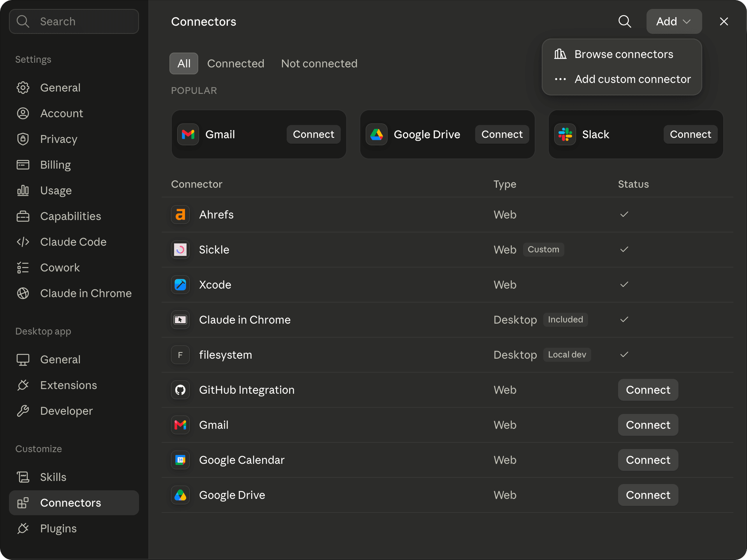Open the Add dropdown button
Viewport: 747px width, 560px height.
click(674, 21)
